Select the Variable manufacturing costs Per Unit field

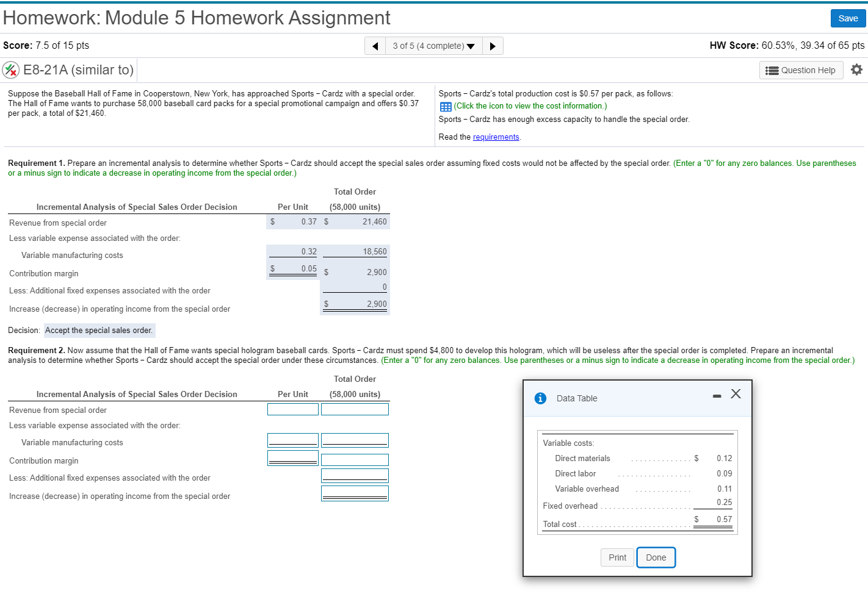point(292,440)
